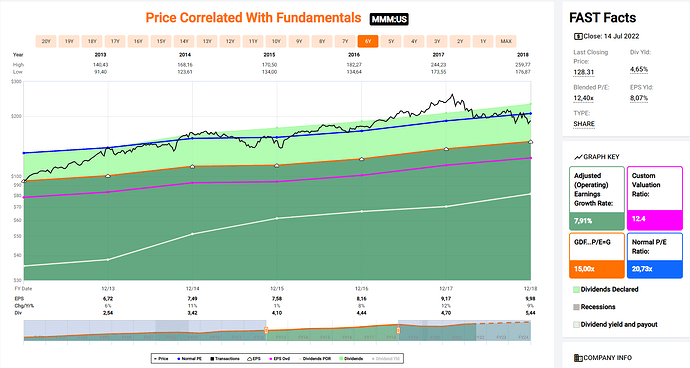This screenshot has height=368, width=690.
Task: Click the 2013 EPS value 6,72
Action: pos(108,298)
